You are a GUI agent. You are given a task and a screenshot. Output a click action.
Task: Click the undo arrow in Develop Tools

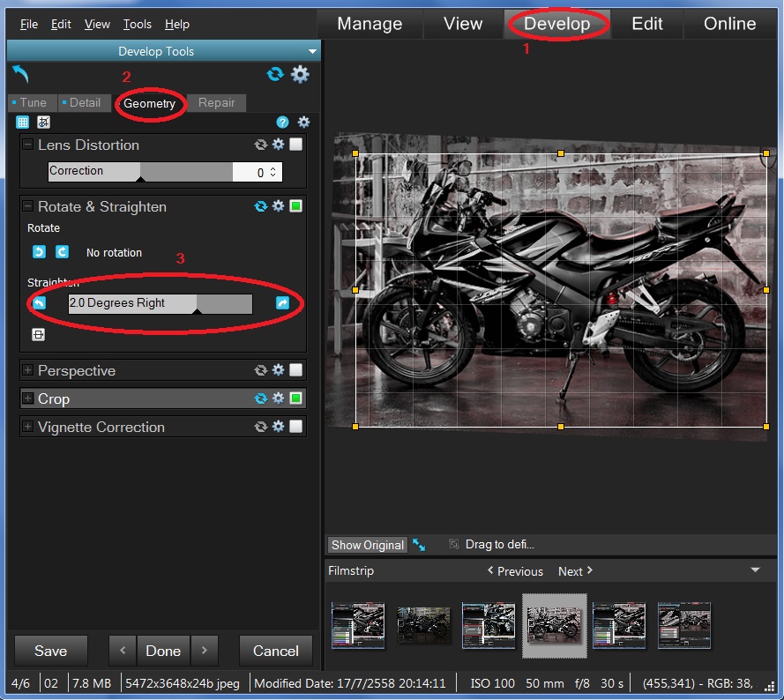pyautogui.click(x=21, y=75)
